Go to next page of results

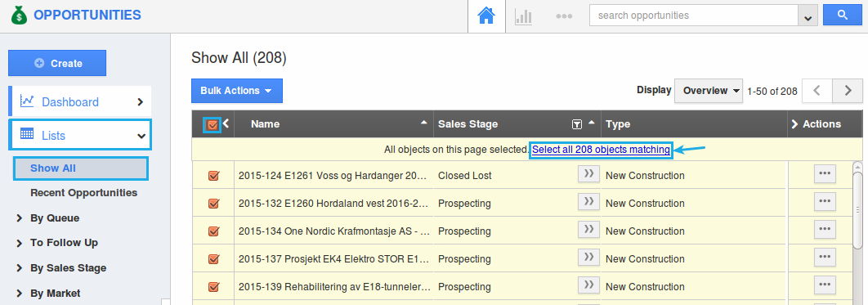coord(848,91)
